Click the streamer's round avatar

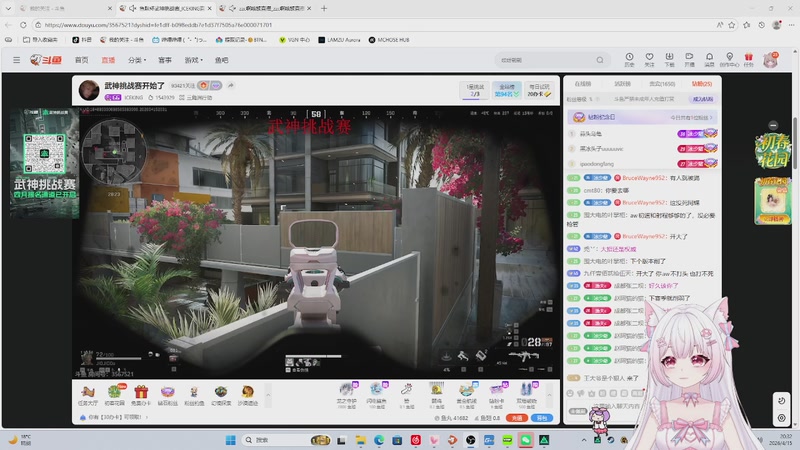(x=89, y=90)
